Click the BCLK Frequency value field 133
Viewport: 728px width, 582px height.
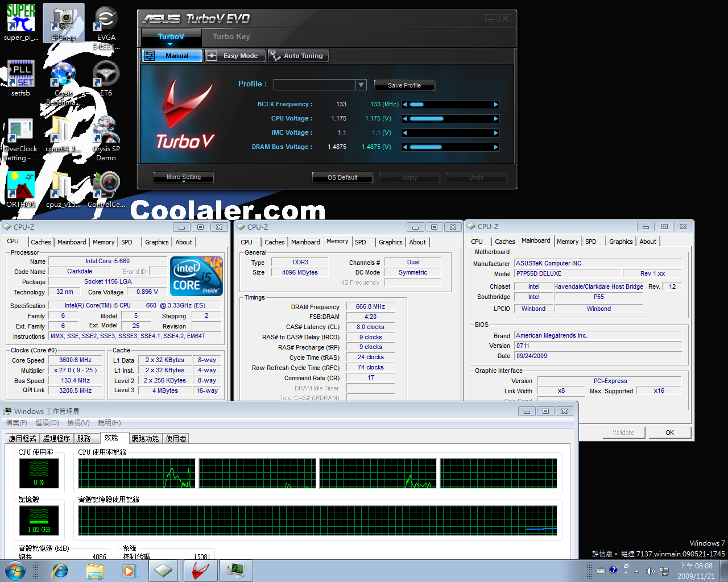pyautogui.click(x=341, y=105)
